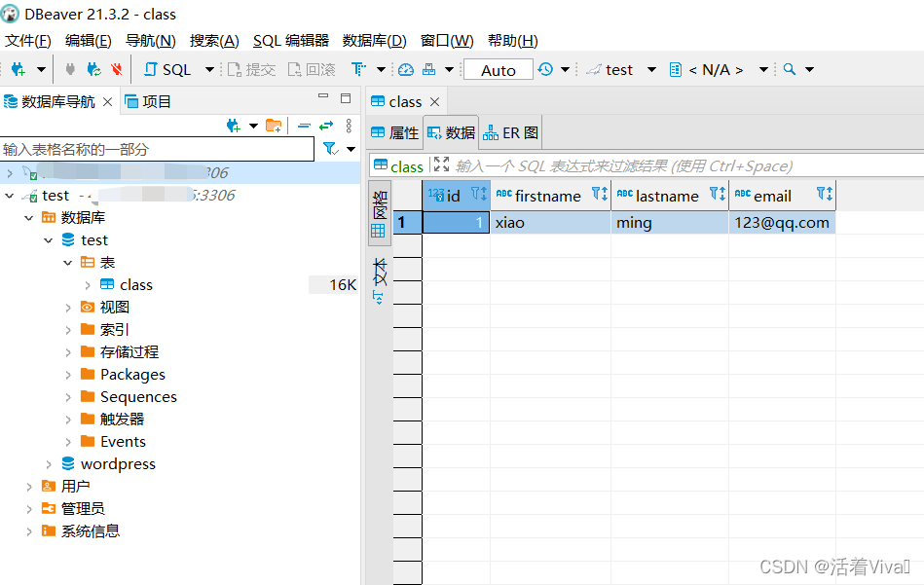Click the Reconnect icon in toolbar
The height and width of the screenshot is (585, 924).
(x=93, y=69)
